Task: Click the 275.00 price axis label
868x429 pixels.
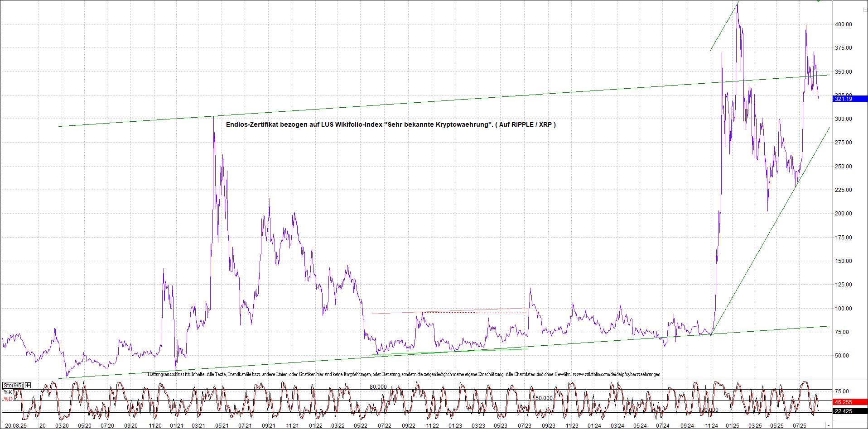Action: [843, 143]
